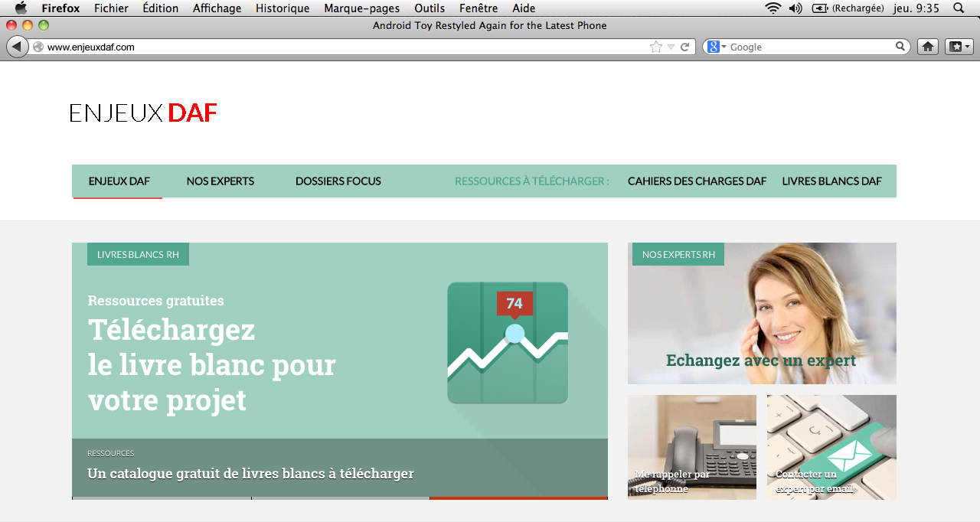Open the DOSSIERS FOCUS navigation tab
This screenshot has width=980, height=522.
(x=338, y=181)
